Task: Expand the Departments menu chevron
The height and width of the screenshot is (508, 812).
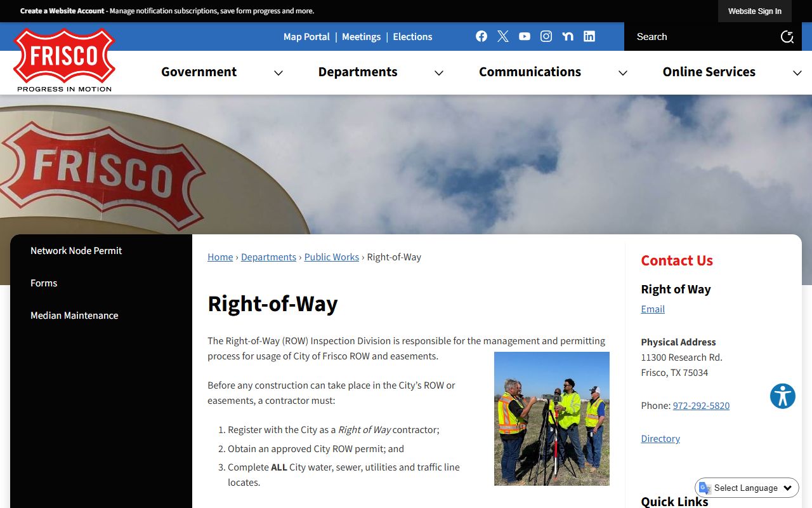Action: tap(439, 73)
